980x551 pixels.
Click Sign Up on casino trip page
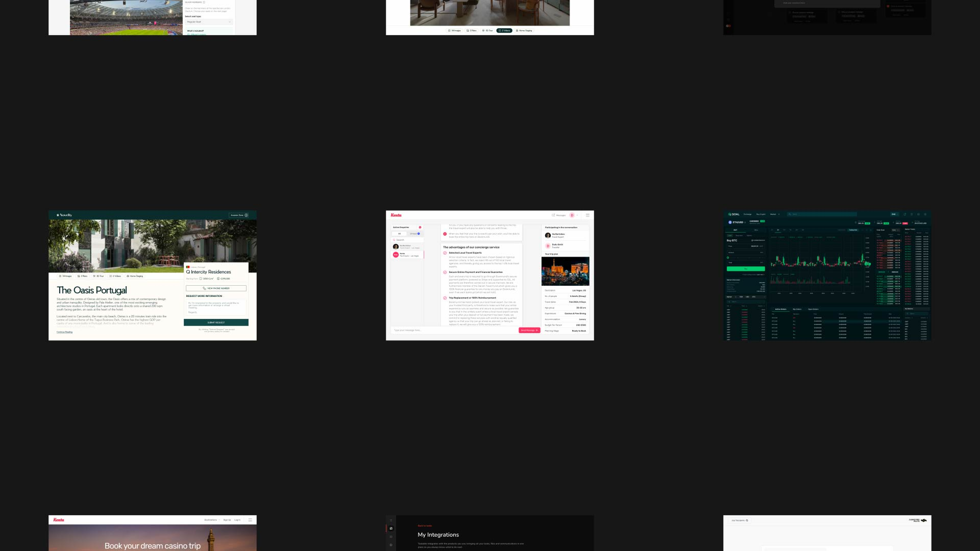[x=227, y=520]
